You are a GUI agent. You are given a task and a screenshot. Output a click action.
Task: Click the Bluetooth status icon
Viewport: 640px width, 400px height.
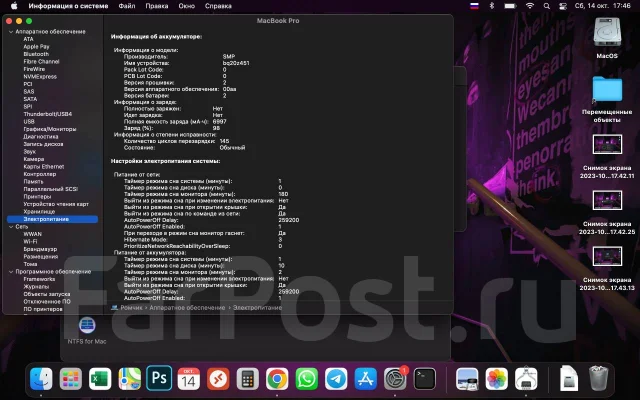pos(492,6)
